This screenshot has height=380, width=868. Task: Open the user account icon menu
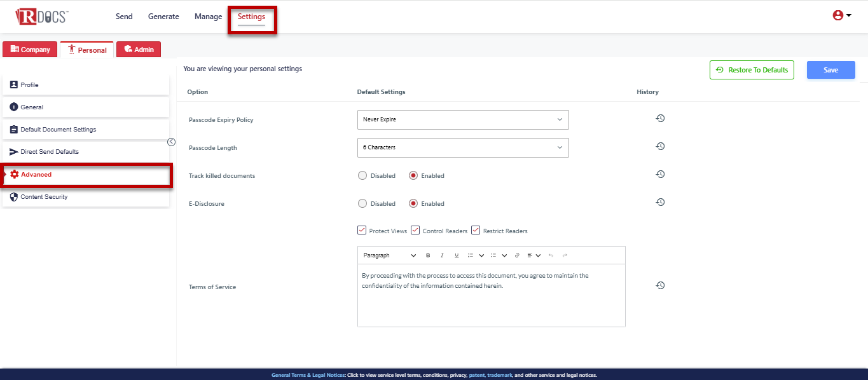pos(841,15)
